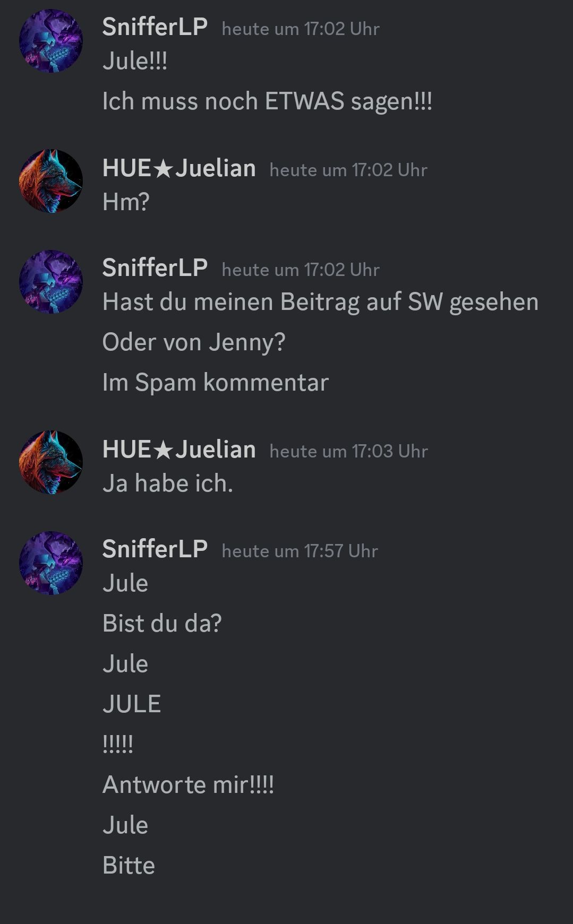This screenshot has height=924, width=573.
Task: Open SnifferLP's avatar on the first message
Action: coord(51,41)
